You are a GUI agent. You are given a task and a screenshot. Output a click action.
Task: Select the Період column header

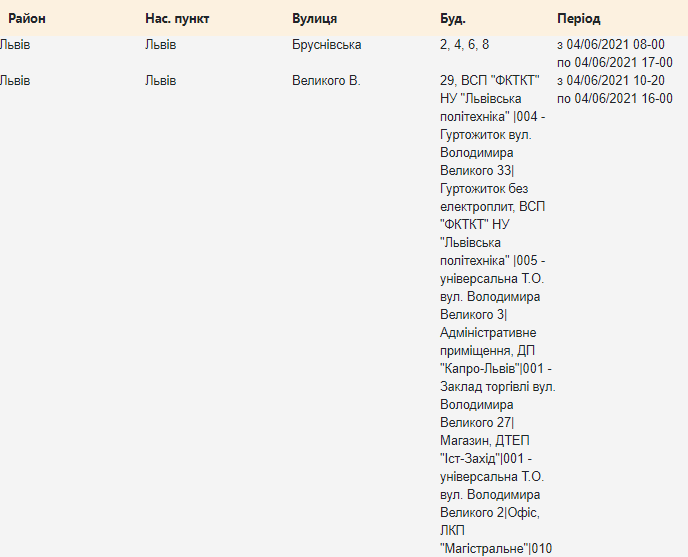pyautogui.click(x=578, y=19)
